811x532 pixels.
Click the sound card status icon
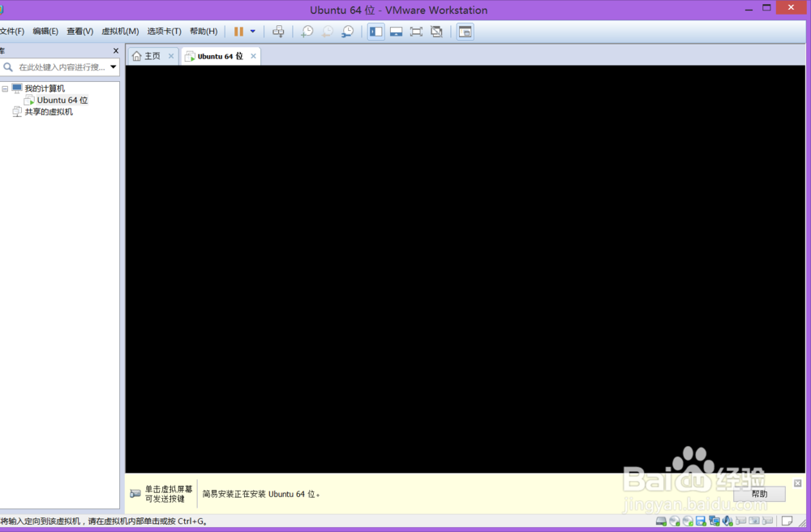coord(727,521)
